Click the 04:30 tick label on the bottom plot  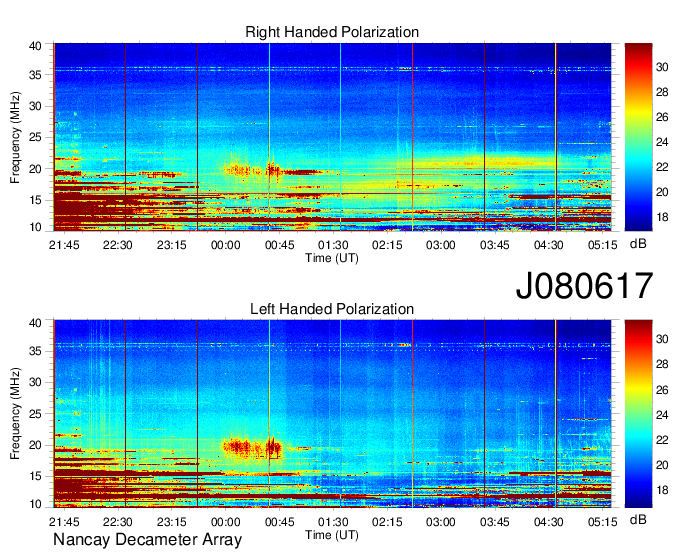tap(549, 522)
